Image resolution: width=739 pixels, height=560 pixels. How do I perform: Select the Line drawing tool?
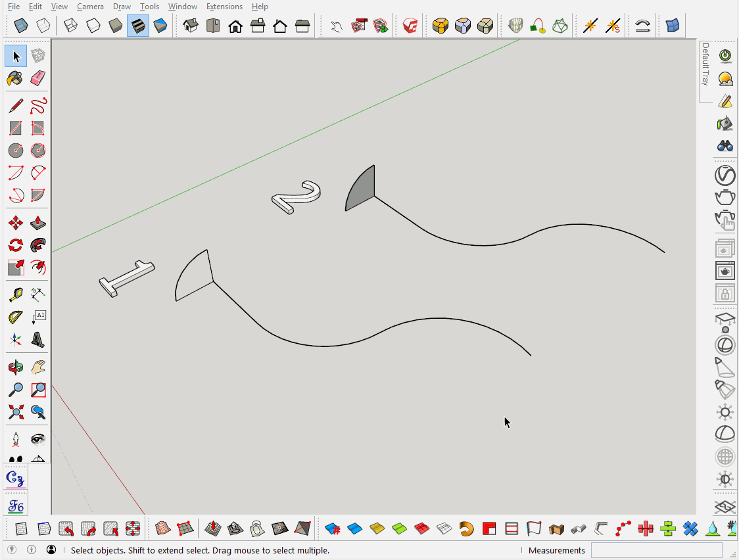16,106
